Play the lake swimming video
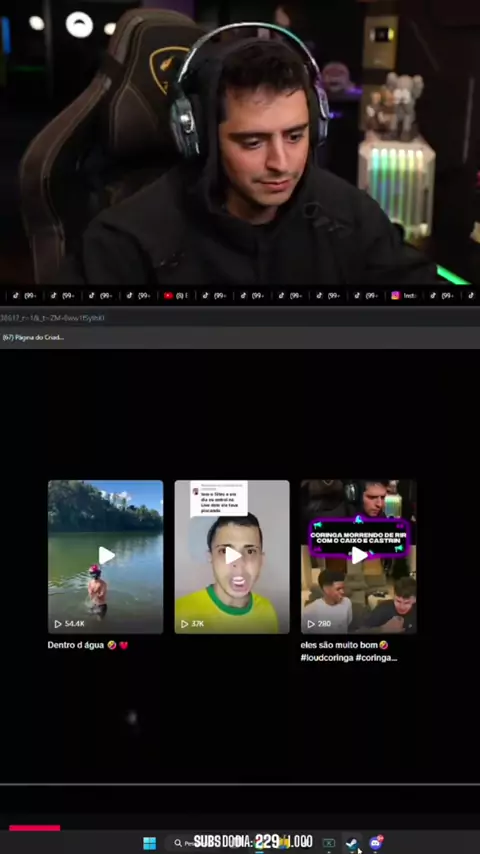 [x=106, y=556]
